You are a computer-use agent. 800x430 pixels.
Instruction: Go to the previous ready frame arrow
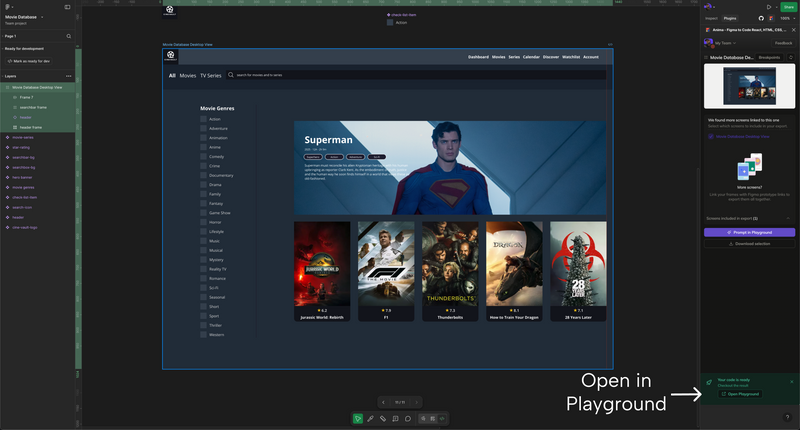[x=384, y=402]
